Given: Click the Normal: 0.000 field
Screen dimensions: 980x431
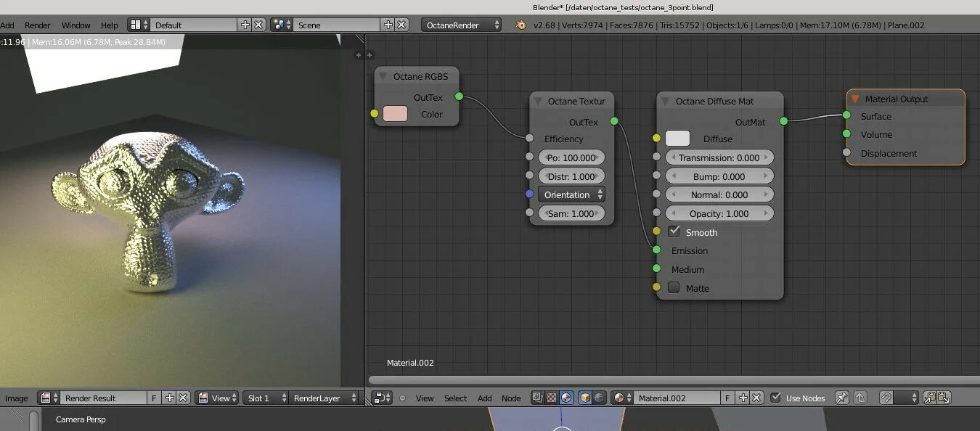Looking at the screenshot, I should 719,194.
